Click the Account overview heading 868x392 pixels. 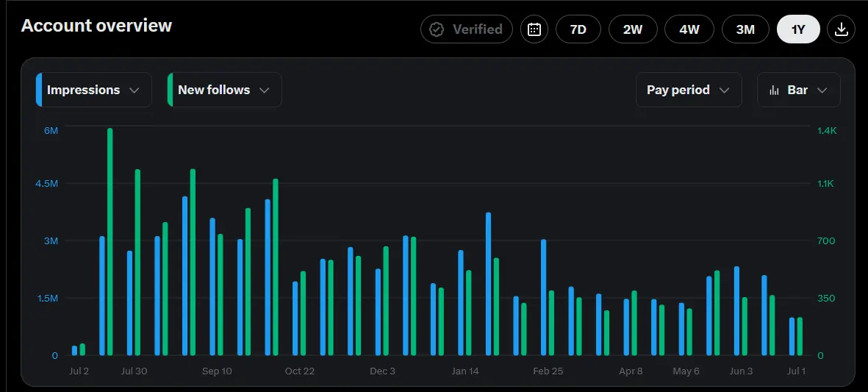96,26
